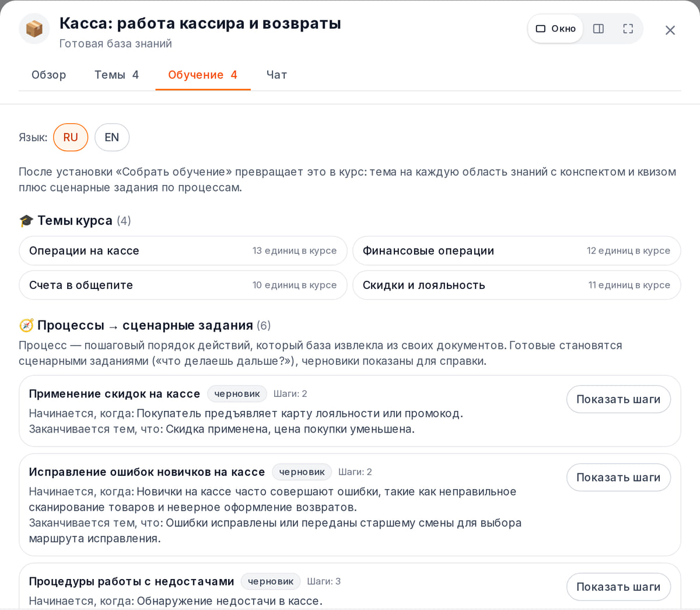Click the Язык: label
Image resolution: width=700 pixels, height=610 pixels.
[x=33, y=137]
